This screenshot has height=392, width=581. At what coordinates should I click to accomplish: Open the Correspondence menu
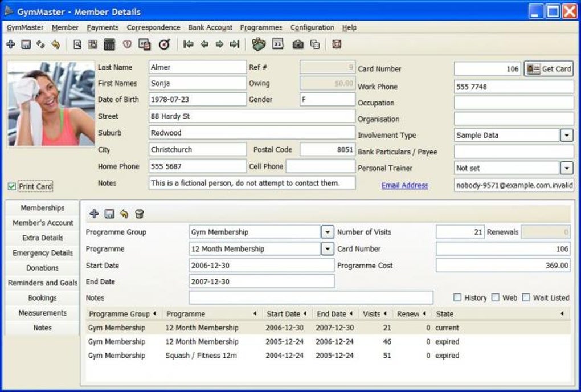tap(153, 27)
